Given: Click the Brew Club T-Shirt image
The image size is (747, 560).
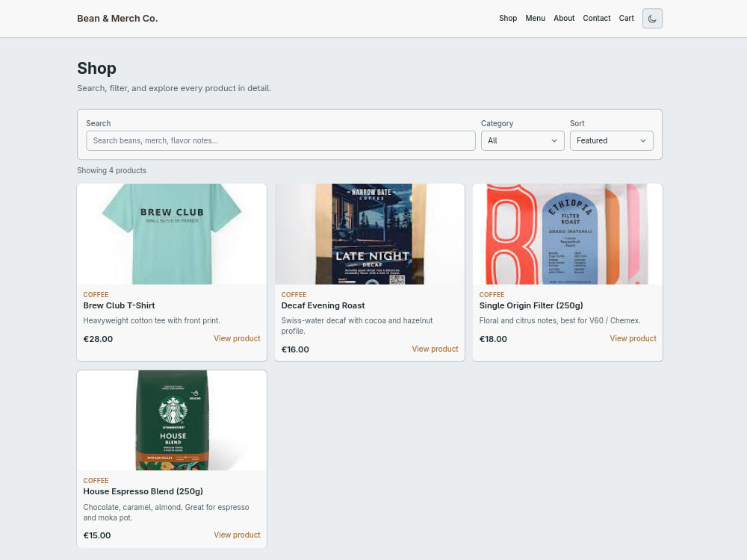Looking at the screenshot, I should coord(172,234).
